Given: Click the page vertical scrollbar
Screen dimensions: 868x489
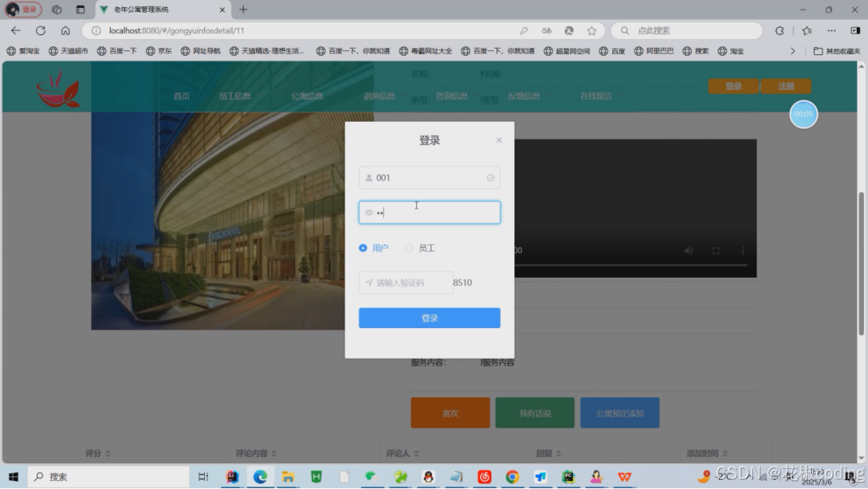Looking at the screenshot, I should [x=861, y=263].
